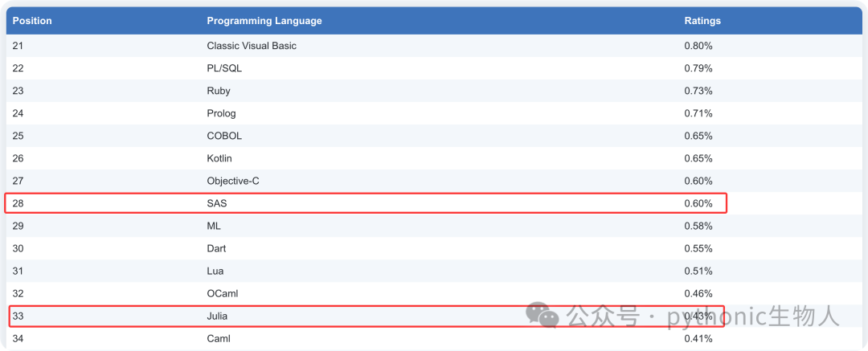Select position number 28

click(18, 204)
